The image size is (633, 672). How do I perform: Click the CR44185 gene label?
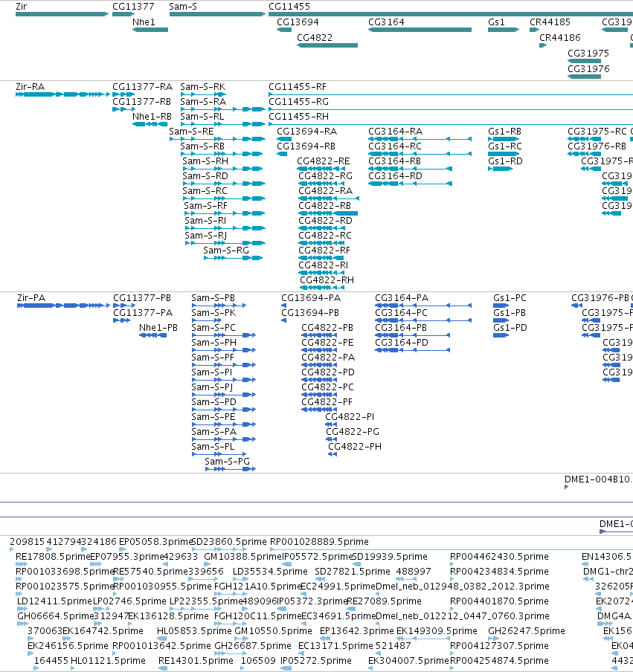click(550, 22)
